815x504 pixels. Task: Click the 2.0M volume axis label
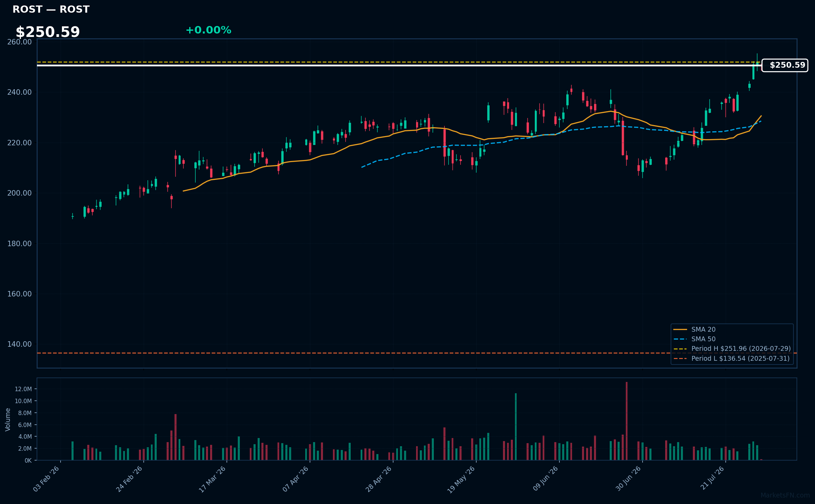click(25, 449)
